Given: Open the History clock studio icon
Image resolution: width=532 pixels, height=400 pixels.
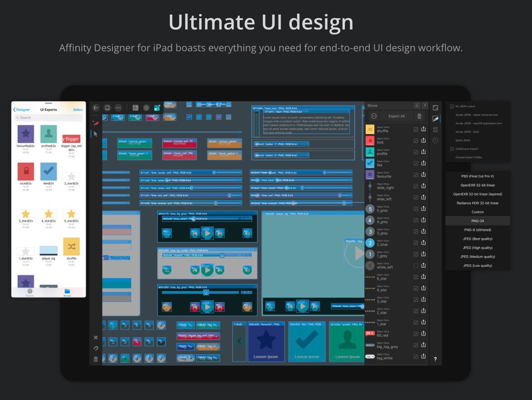Looking at the screenshot, I should tap(435, 140).
